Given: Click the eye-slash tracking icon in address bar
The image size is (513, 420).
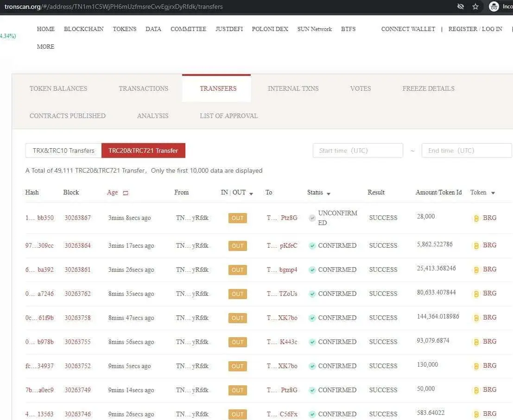Looking at the screenshot, I should tap(460, 6).
